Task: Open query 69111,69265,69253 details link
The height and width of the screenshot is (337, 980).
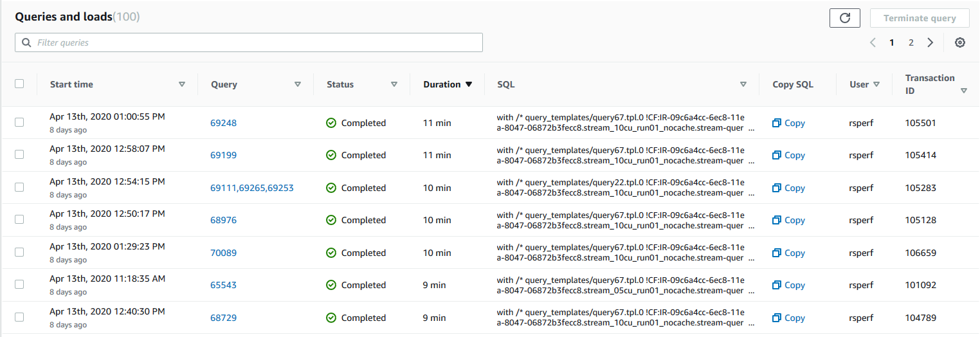Action: (x=251, y=188)
